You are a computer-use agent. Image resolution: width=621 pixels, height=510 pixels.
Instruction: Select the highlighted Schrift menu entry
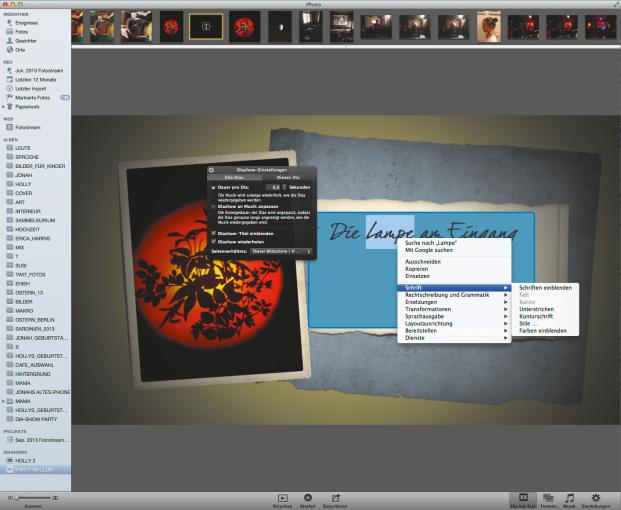454,288
